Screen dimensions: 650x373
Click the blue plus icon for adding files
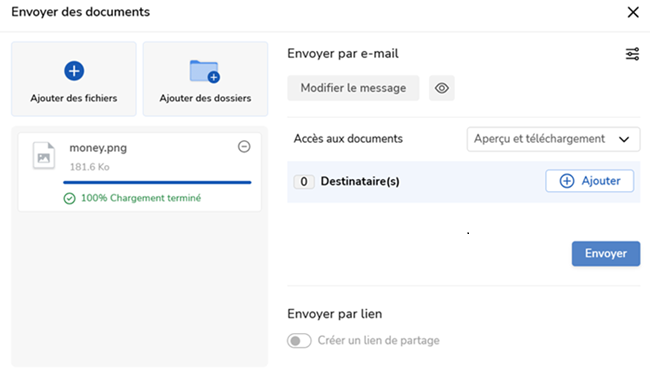tap(74, 71)
